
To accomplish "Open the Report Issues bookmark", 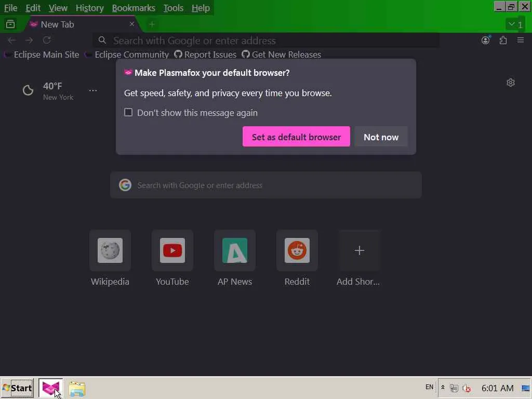I will (205, 55).
